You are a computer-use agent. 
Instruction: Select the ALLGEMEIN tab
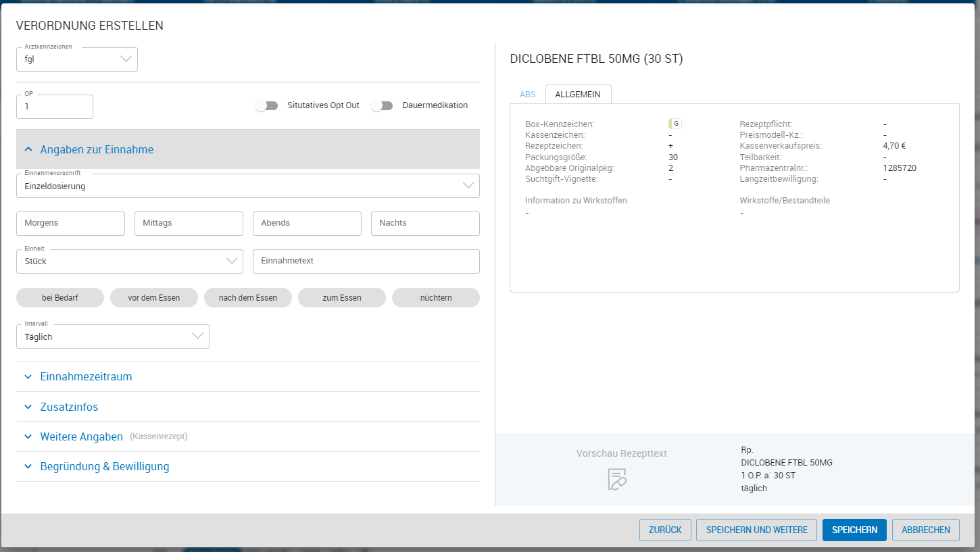tap(578, 94)
